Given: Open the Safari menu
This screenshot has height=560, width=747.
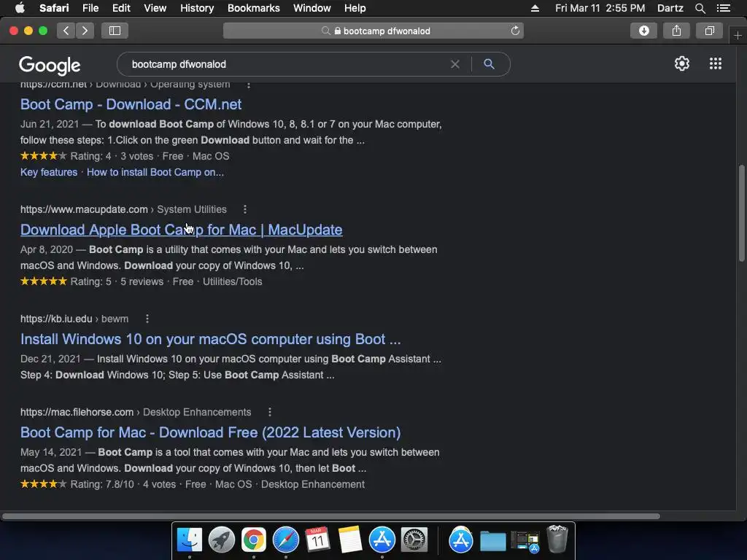Looking at the screenshot, I should (x=54, y=8).
